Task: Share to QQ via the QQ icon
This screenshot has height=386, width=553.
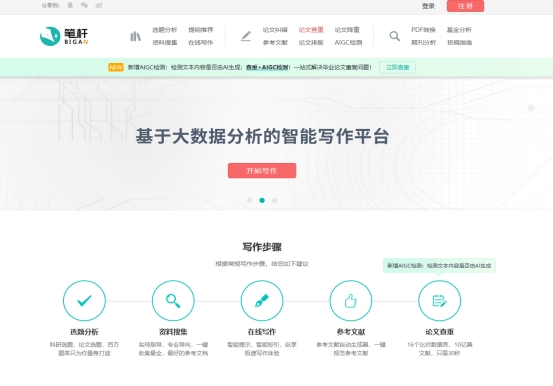Action: [x=71, y=5]
